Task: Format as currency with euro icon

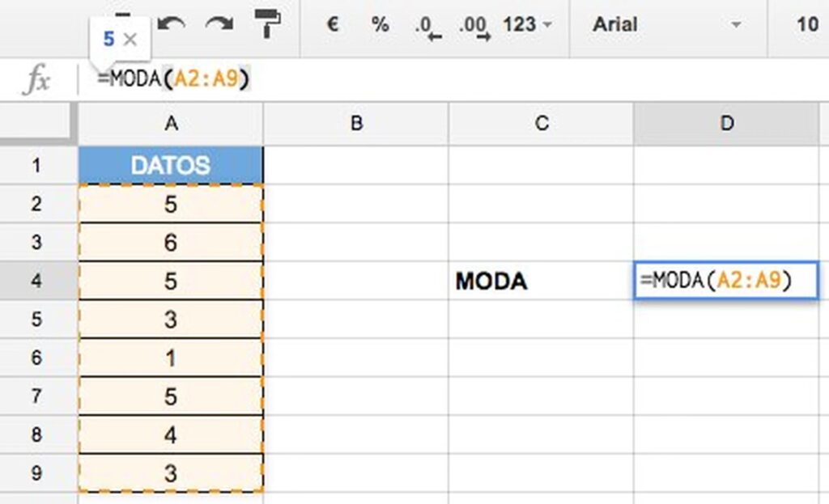Action: [x=332, y=24]
